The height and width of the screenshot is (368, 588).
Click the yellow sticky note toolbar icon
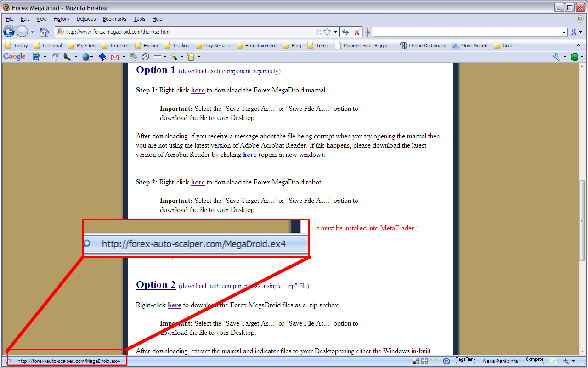click(x=190, y=57)
